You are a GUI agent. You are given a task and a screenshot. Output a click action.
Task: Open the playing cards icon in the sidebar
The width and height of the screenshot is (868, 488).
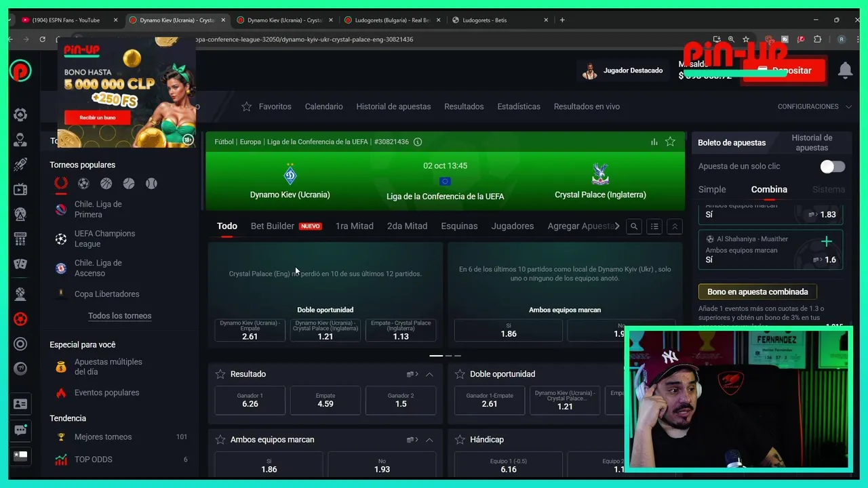(20, 264)
